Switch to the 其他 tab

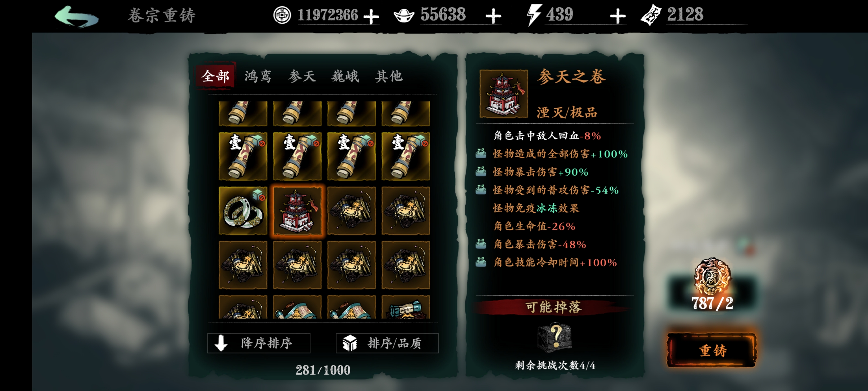389,76
